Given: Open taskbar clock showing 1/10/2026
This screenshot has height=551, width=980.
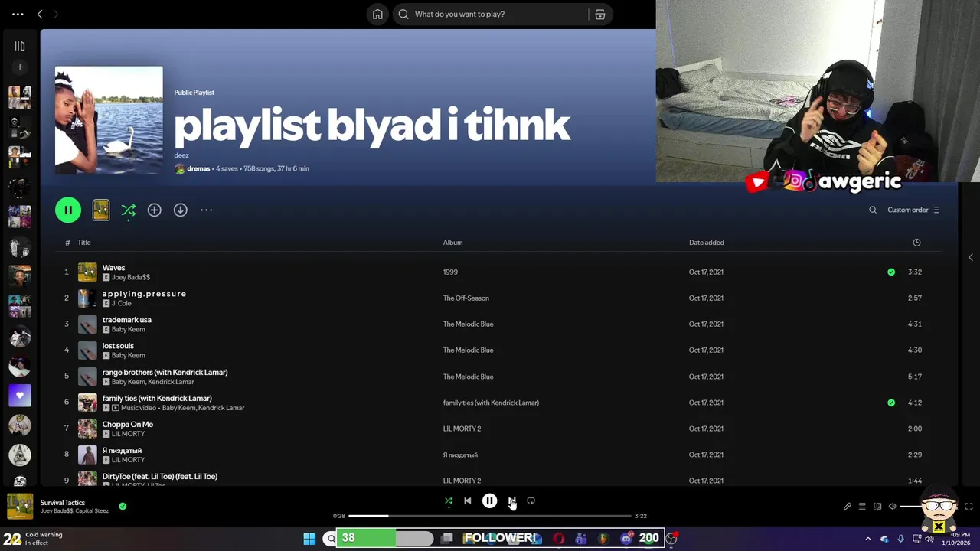Looking at the screenshot, I should 957,539.
